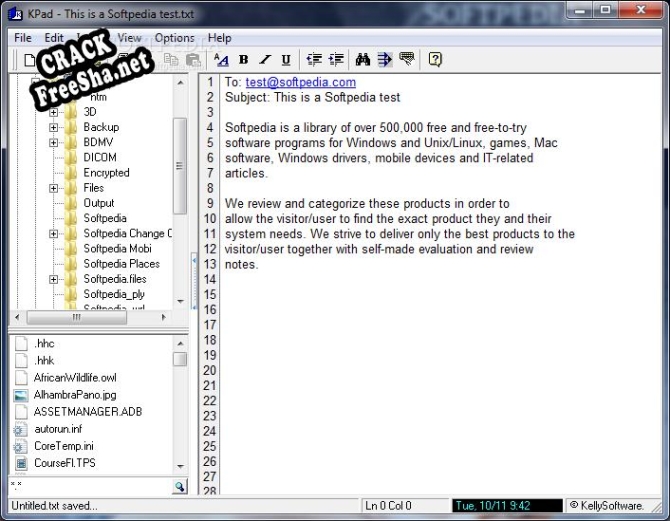Open the File menu

point(22,38)
